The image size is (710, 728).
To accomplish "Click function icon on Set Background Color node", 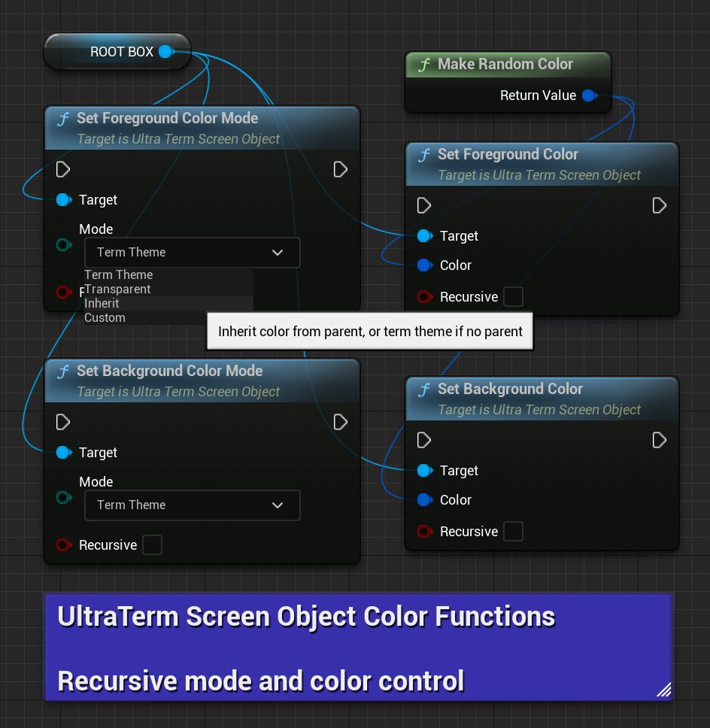I will click(x=423, y=389).
